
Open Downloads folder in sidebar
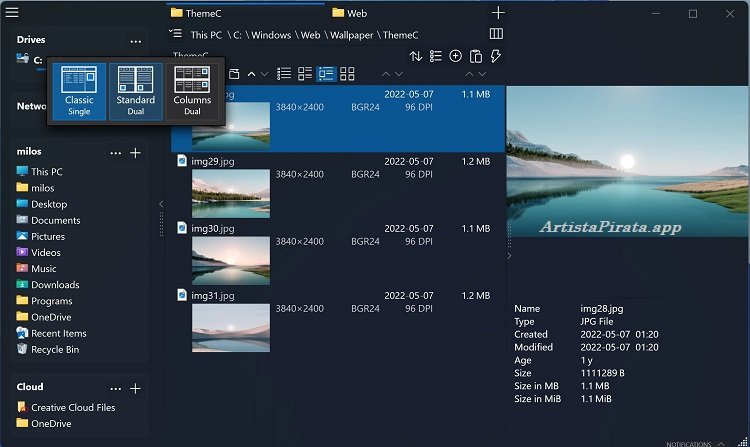click(x=55, y=285)
